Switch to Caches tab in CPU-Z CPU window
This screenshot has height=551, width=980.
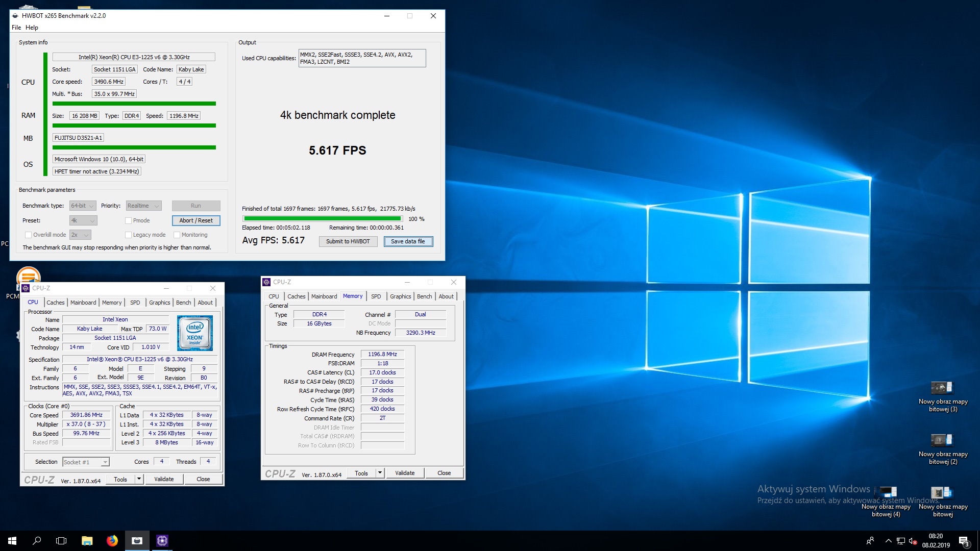pos(56,303)
